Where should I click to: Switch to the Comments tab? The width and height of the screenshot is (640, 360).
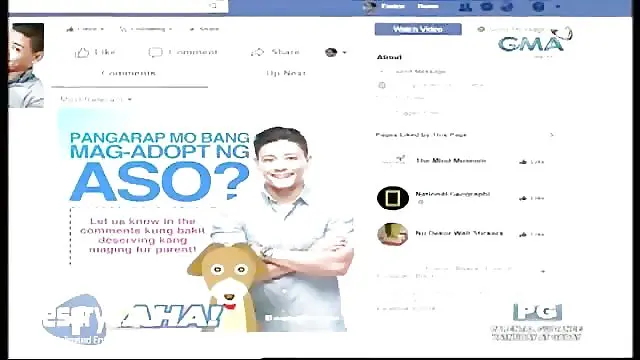pos(129,73)
